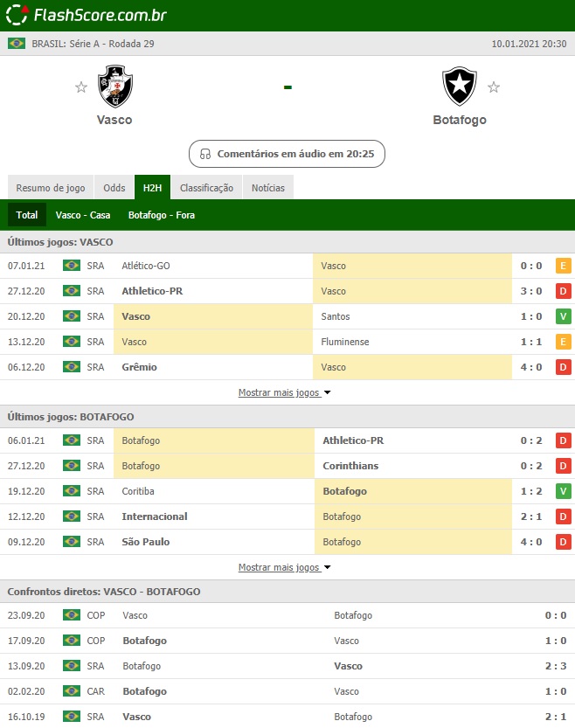Click the Vasco team name under crest

click(114, 120)
